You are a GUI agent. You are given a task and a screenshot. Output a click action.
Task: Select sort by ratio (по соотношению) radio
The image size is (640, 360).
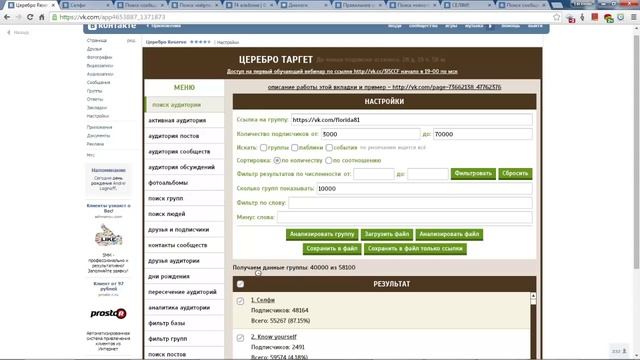click(329, 160)
